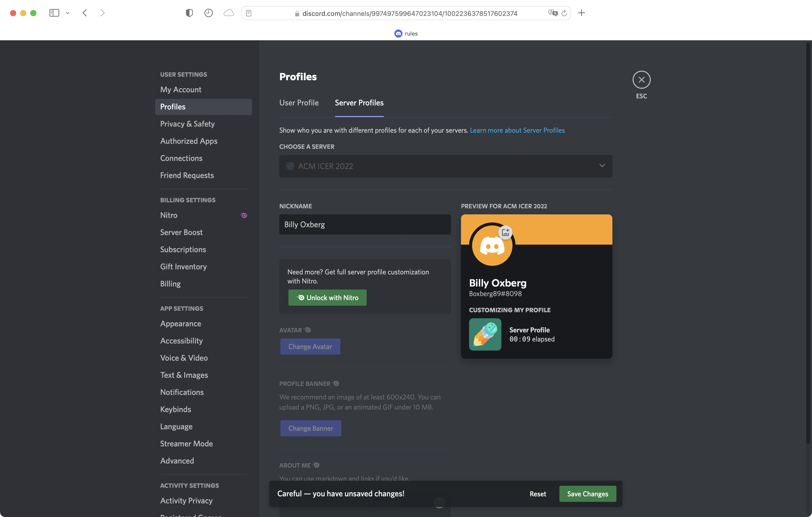Image resolution: width=812 pixels, height=517 pixels.
Task: Open Authorized Apps settings
Action: click(203, 141)
